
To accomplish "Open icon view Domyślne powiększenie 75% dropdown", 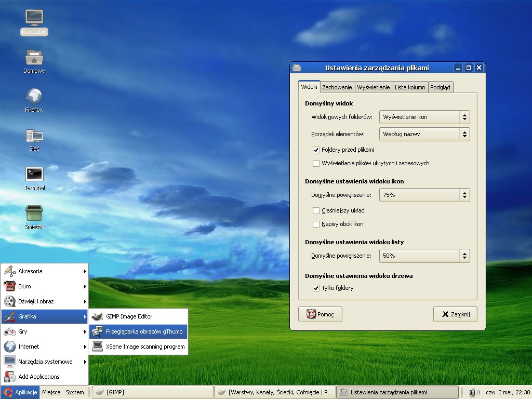I will [x=424, y=195].
